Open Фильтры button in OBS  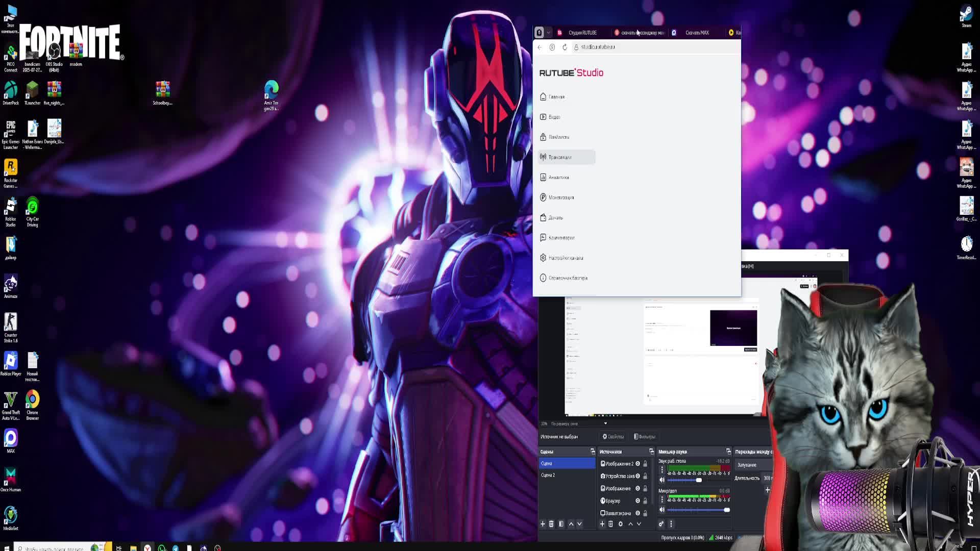[x=645, y=437]
